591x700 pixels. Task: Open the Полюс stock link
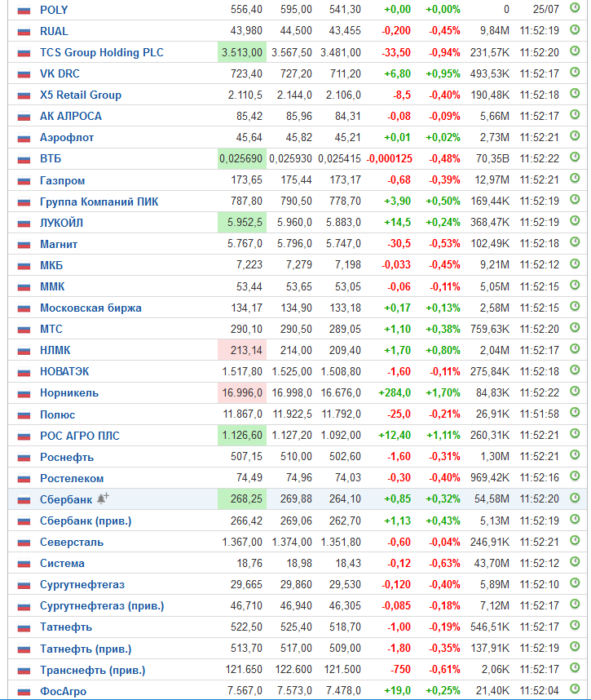[58, 414]
